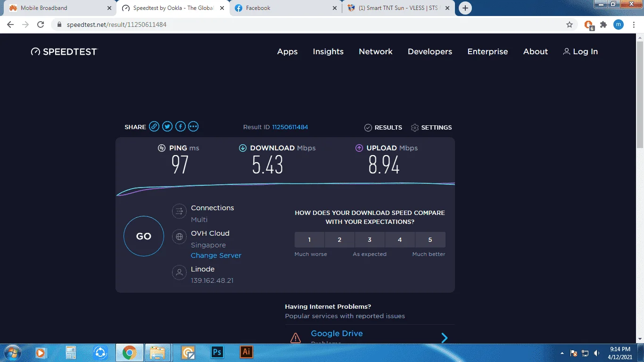
Task: Click the warning icon beside Google Drive
Action: 296,337
